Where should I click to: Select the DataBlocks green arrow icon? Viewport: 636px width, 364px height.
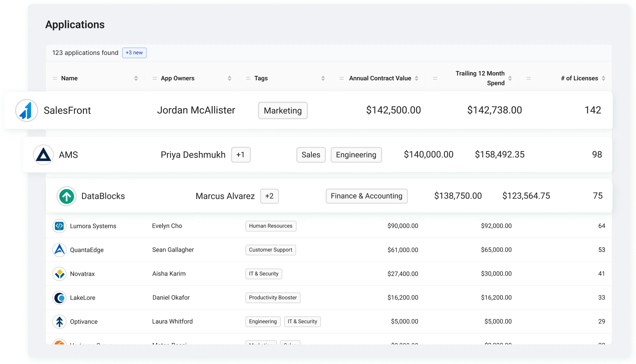pyautogui.click(x=67, y=196)
